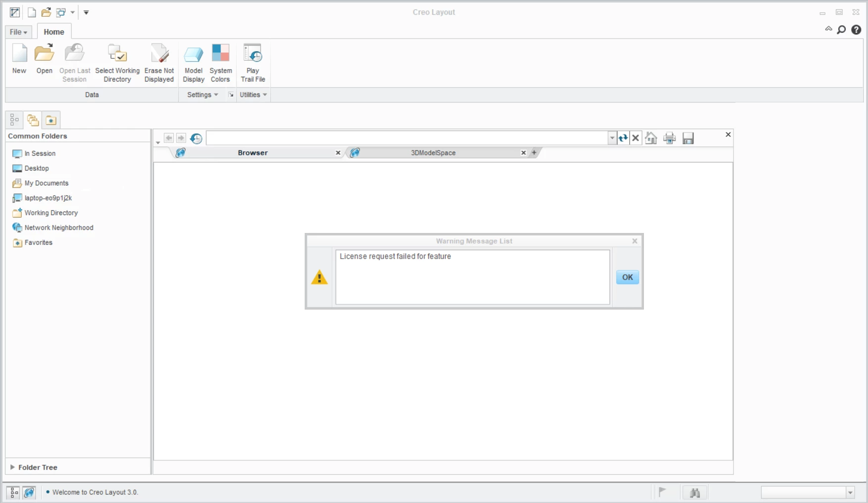The image size is (868, 503).
Task: Click the Creo Layout application icon
Action: (15, 12)
